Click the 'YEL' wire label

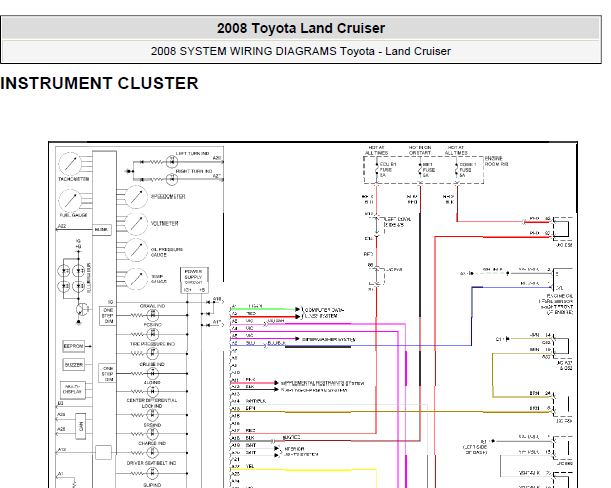pos(250,466)
